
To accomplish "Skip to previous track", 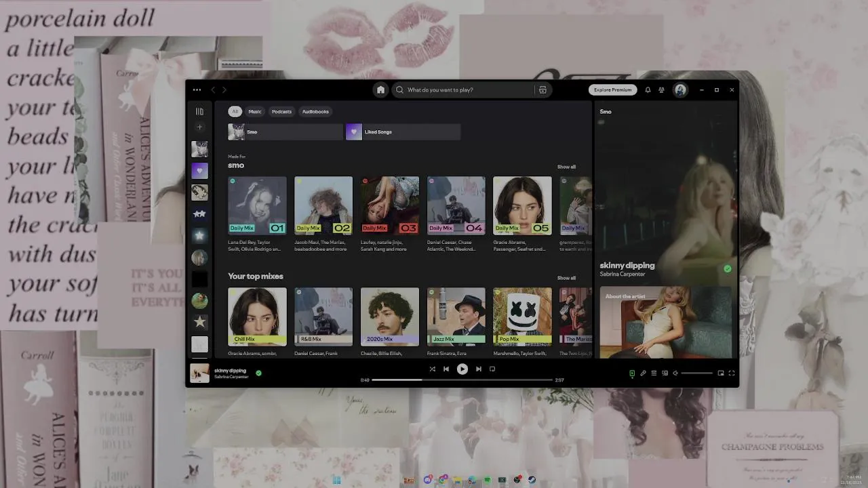I will [x=446, y=369].
